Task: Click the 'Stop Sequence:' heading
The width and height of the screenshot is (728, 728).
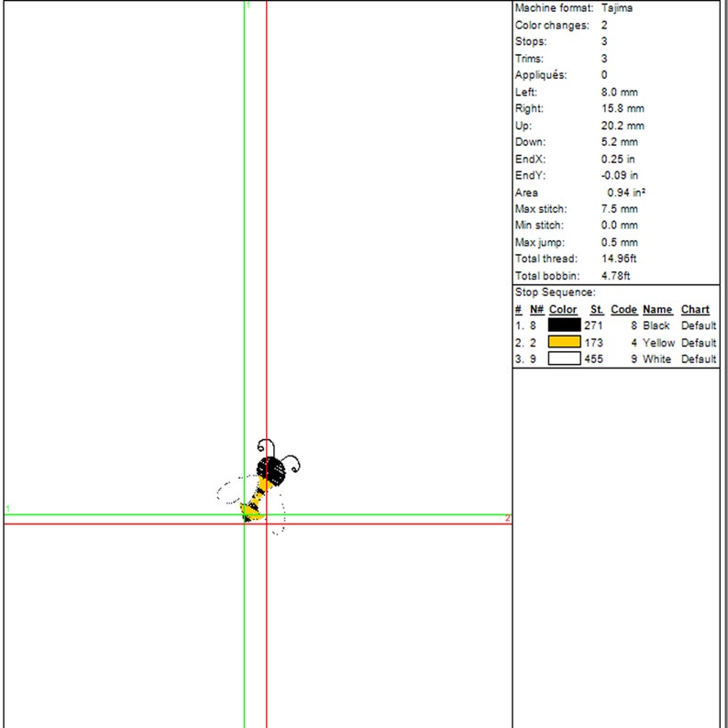Action: 555,292
